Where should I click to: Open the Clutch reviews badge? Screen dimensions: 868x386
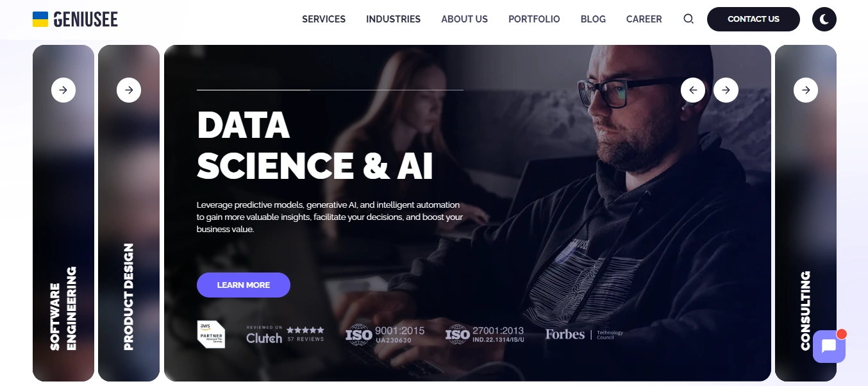click(285, 334)
